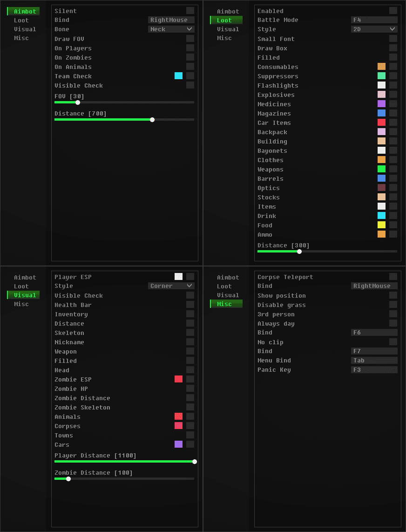Click the Battle Mode F4 bind button

coord(374,20)
